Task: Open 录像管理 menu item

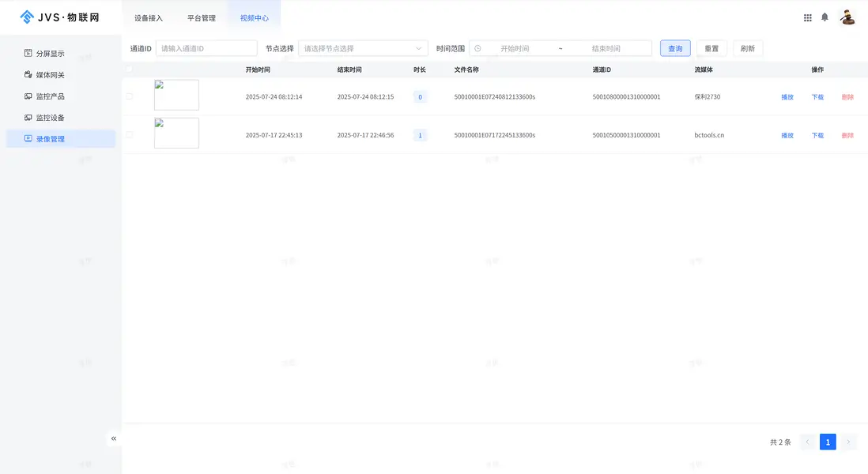Action: 61,139
